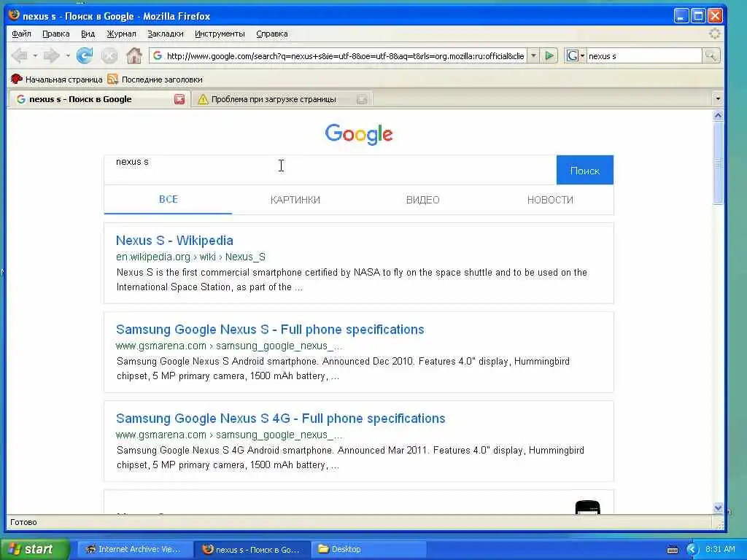Image resolution: width=747 pixels, height=560 pixels.
Task: Click 'en.wikipedia.org › wiki › Nexus_S' text
Action: pos(190,257)
